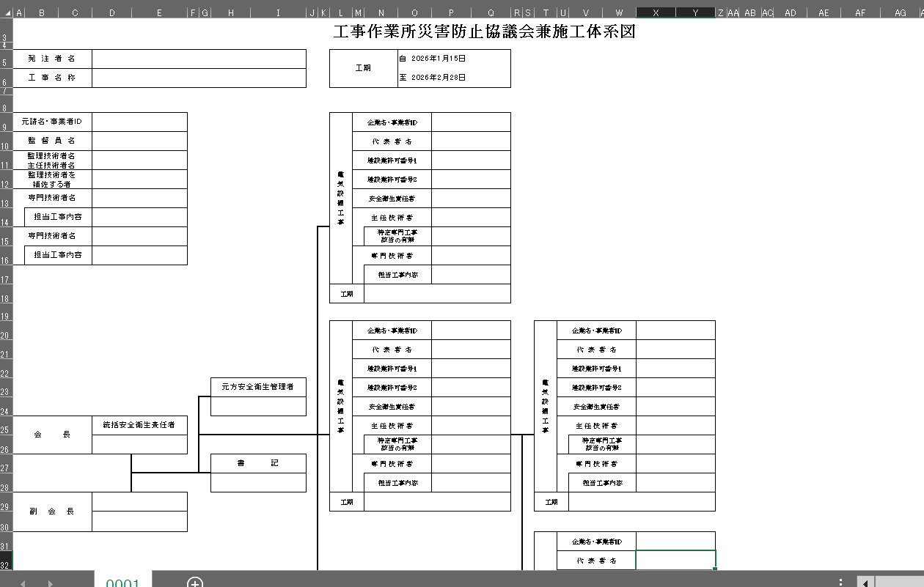This screenshot has height=587, width=924.
Task: Click the previous sheet navigation arrow
Action: pos(23,583)
